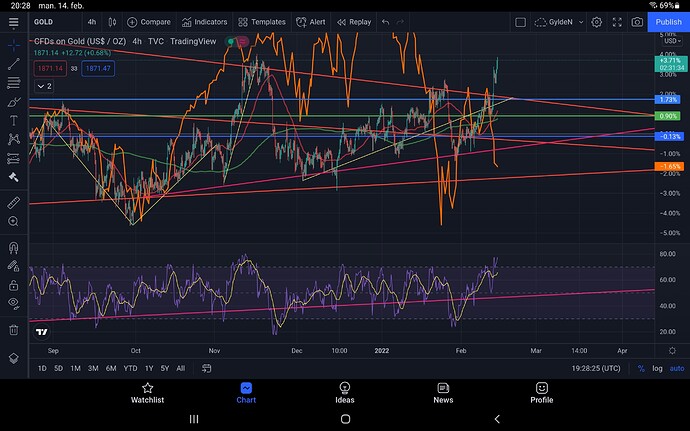Image resolution: width=690 pixels, height=431 pixels.
Task: Select the hammer icon in left toolbar
Action: click(x=14, y=177)
